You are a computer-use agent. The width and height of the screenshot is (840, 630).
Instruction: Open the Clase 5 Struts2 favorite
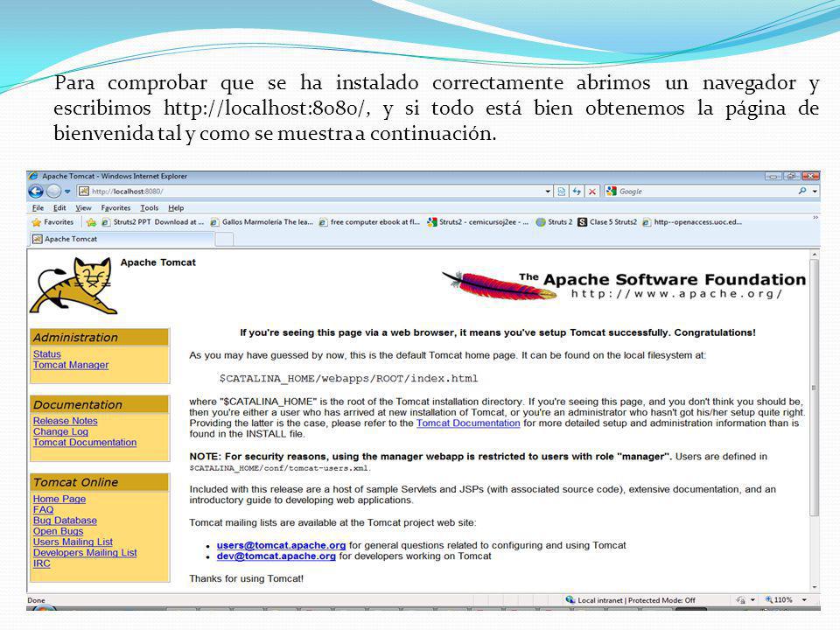click(607, 221)
